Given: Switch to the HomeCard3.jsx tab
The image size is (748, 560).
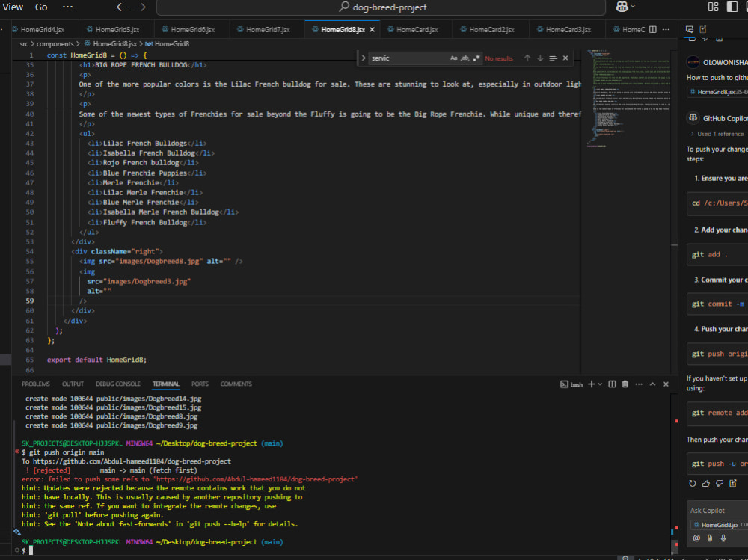Looking at the screenshot, I should tap(568, 30).
